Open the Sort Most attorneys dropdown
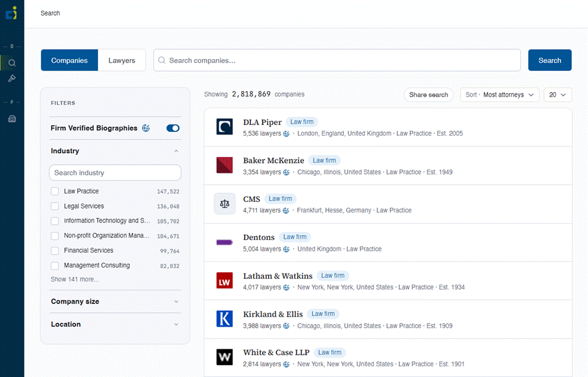Viewport: 588px width, 377px height. (x=499, y=95)
